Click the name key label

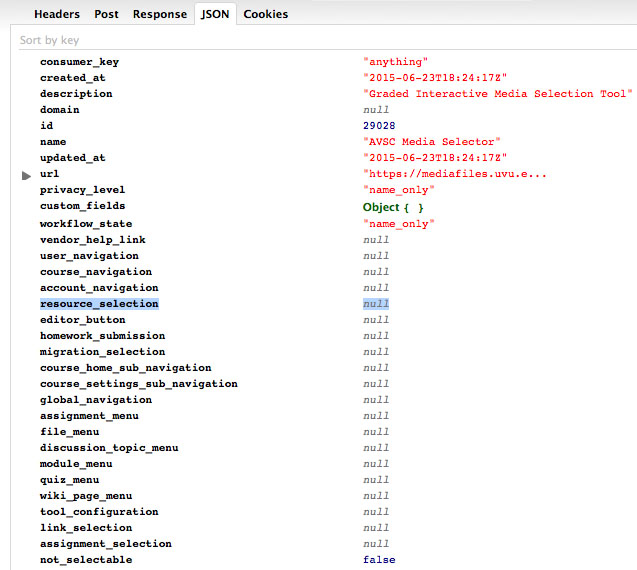coord(53,142)
